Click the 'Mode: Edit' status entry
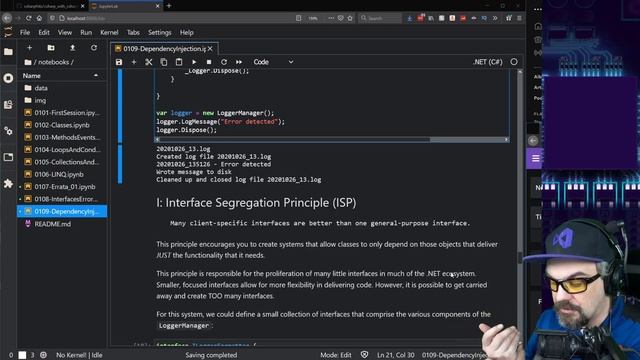 pyautogui.click(x=336, y=355)
